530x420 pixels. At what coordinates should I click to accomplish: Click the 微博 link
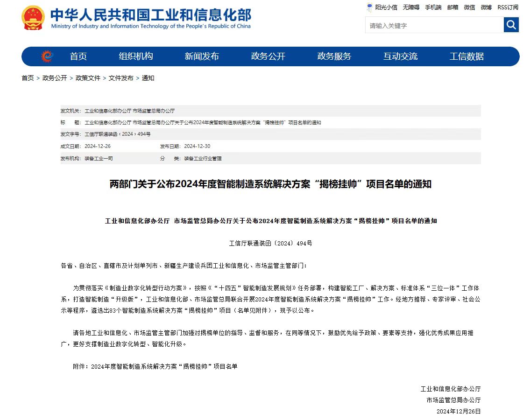point(486,7)
